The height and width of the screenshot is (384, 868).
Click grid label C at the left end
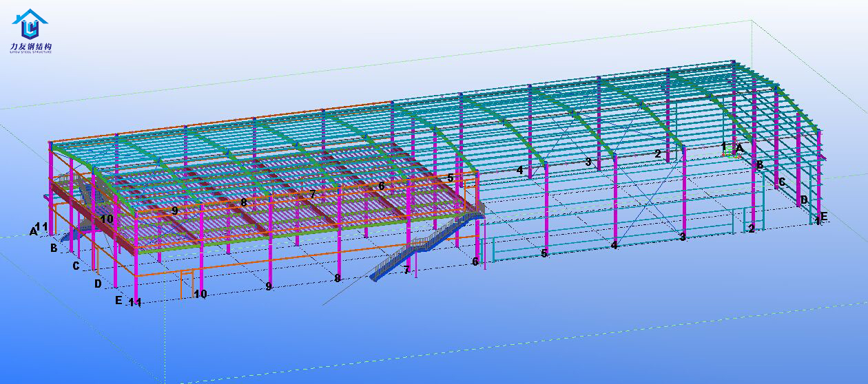[76, 266]
